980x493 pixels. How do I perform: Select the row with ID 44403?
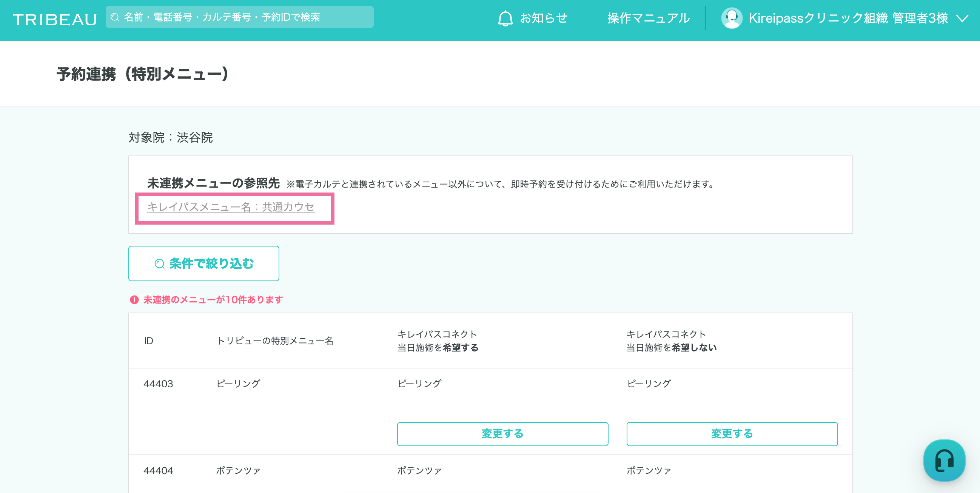(x=490, y=411)
